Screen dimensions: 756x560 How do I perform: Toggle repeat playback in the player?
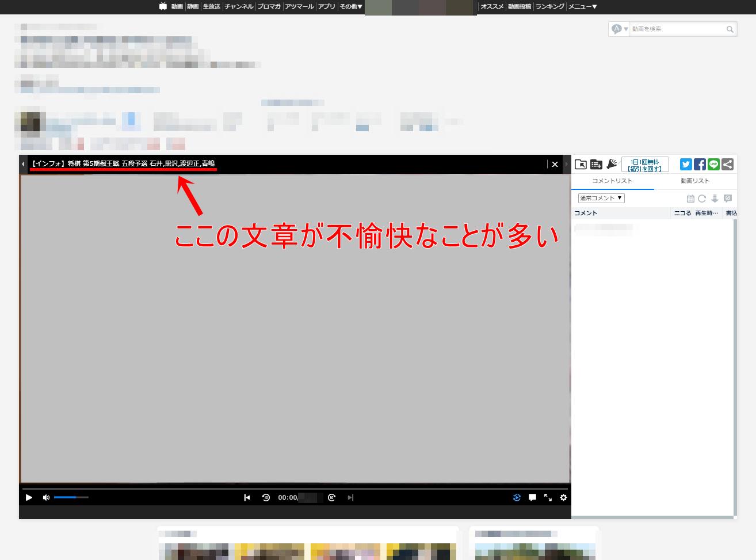point(517,497)
